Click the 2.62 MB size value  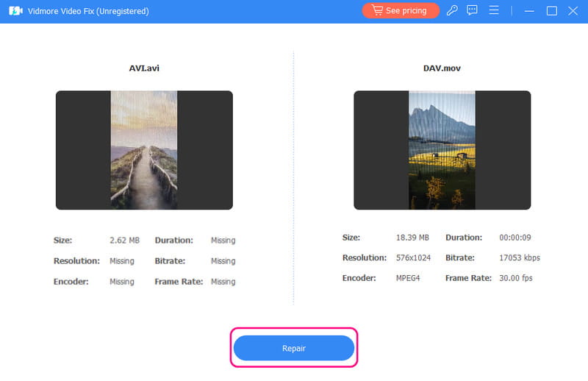[x=124, y=241]
